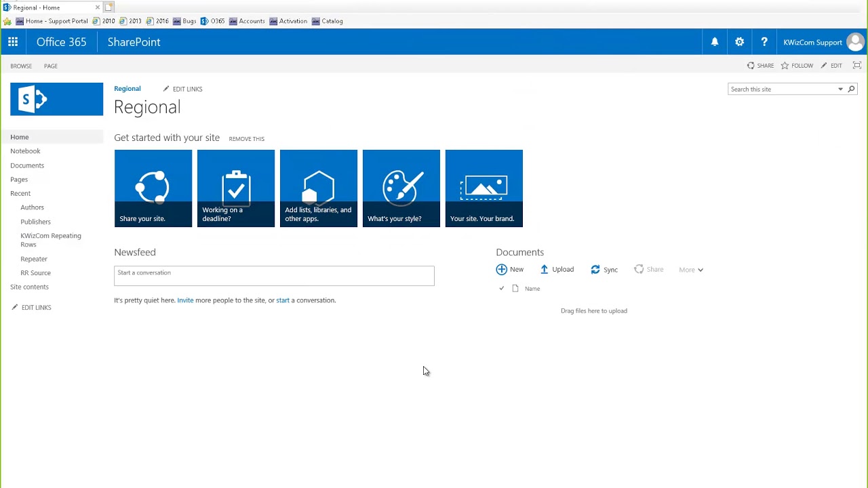Viewport: 868px width, 488px height.
Task: Expand the More menu in Documents
Action: [x=691, y=270]
